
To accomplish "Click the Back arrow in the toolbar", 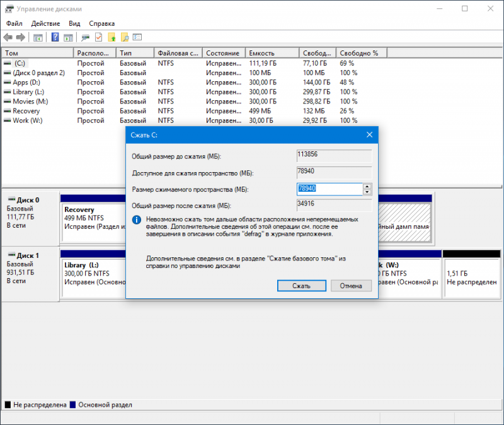I will pos(8,37).
